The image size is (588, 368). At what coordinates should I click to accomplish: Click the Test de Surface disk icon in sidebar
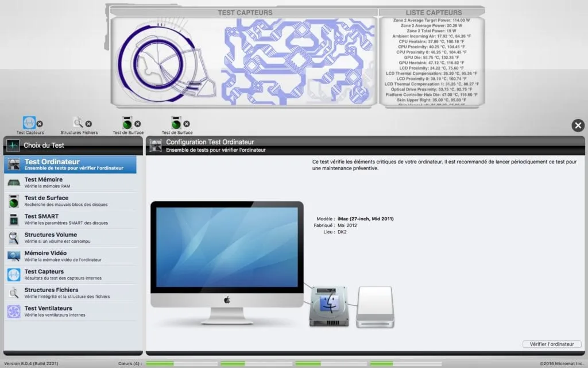click(x=13, y=200)
